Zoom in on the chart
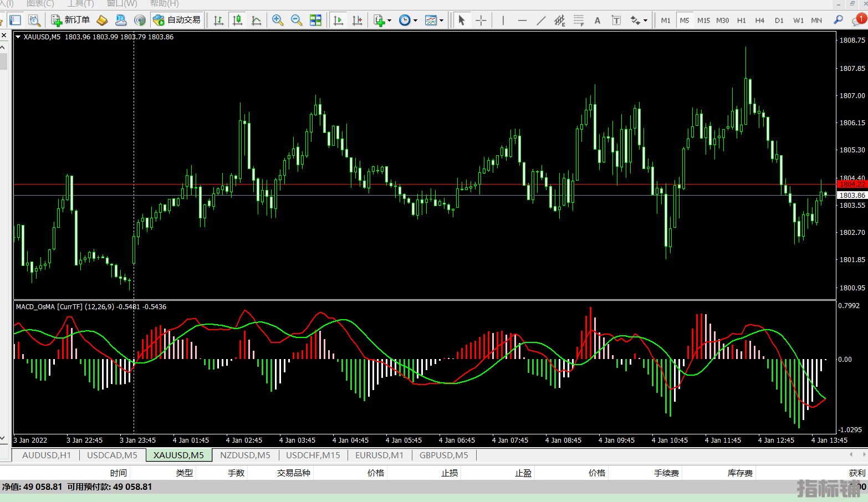 pyautogui.click(x=278, y=21)
